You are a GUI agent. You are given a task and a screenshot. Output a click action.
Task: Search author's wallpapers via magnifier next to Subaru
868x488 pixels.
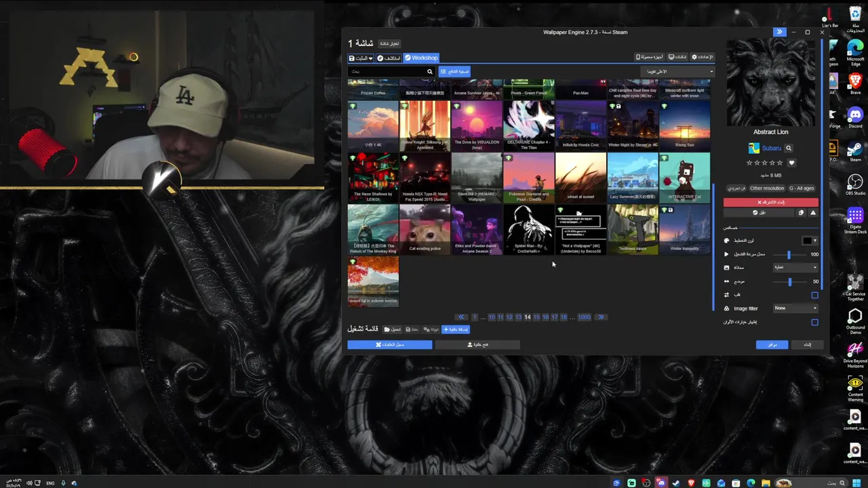789,148
